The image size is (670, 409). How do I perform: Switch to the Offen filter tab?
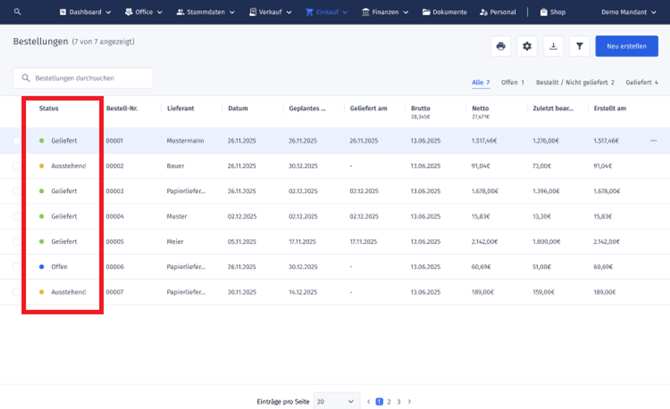point(512,82)
